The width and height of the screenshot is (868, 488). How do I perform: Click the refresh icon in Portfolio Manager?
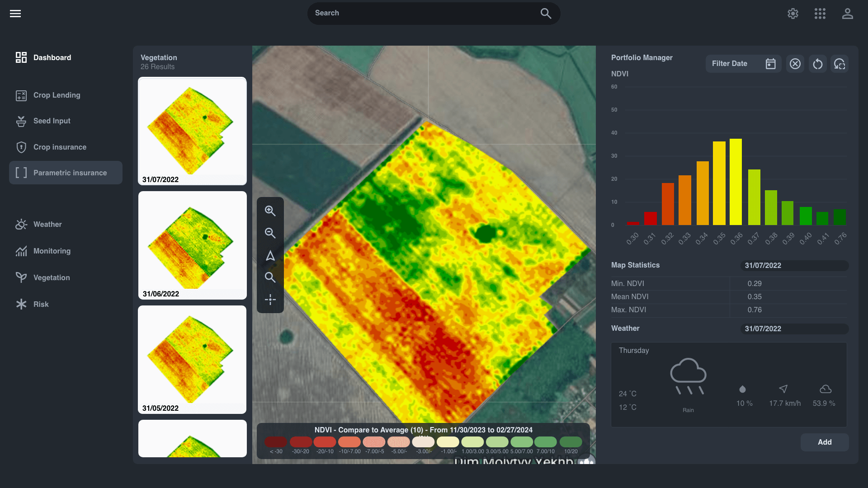(817, 64)
